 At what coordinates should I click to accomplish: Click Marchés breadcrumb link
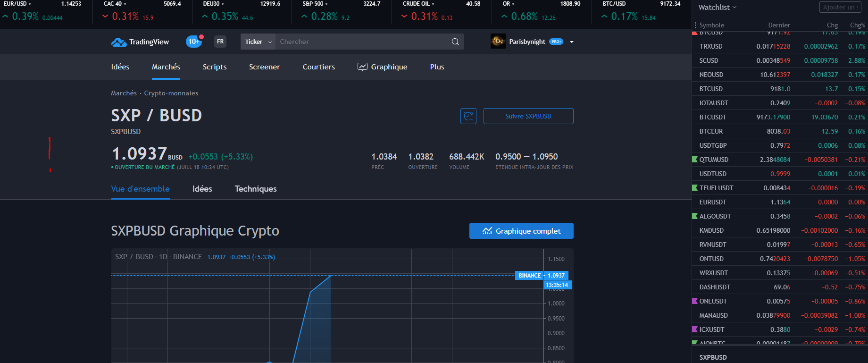[124, 93]
